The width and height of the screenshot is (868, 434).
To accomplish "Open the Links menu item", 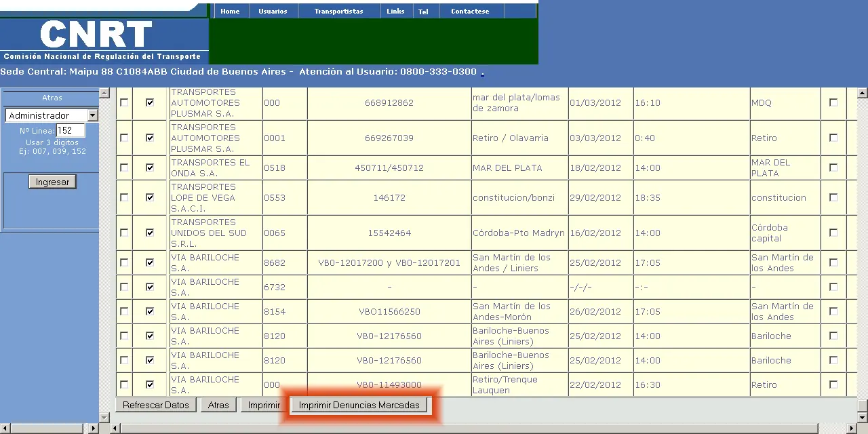I will tap(395, 11).
